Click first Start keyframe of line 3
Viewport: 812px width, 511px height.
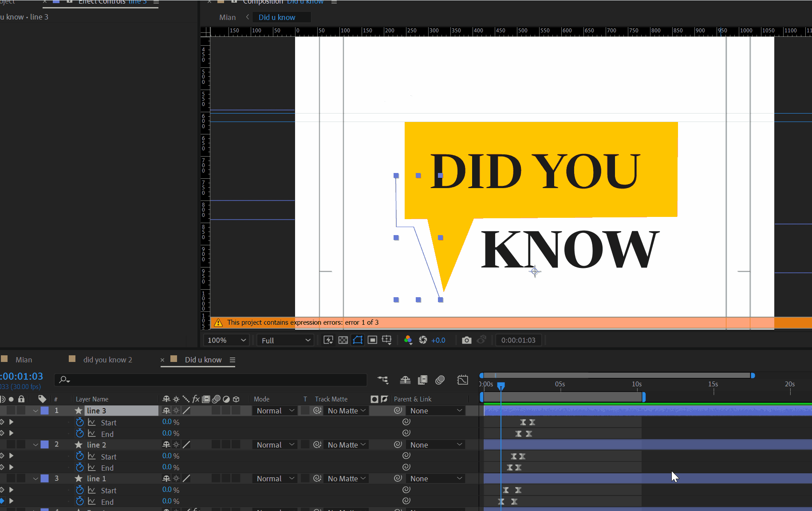click(523, 422)
